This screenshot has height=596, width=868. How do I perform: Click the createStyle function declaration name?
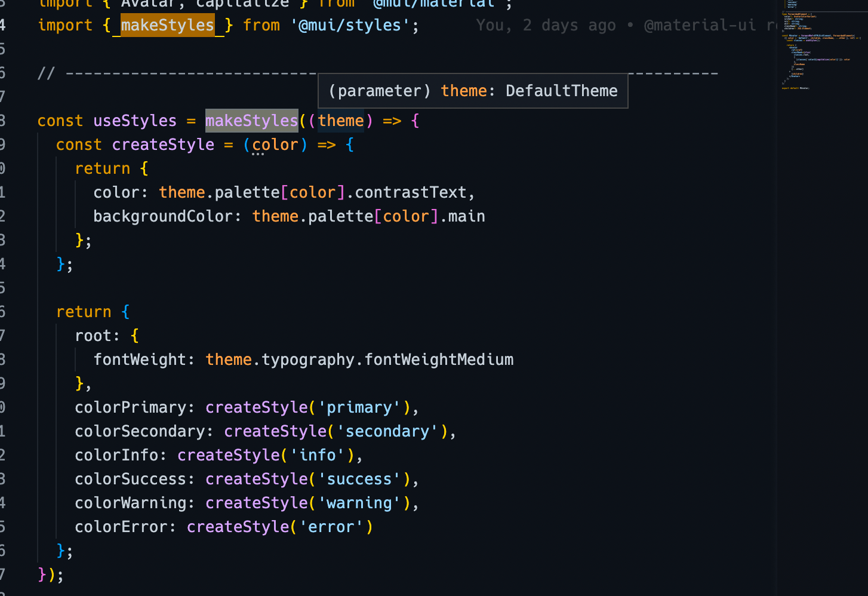[163, 145]
